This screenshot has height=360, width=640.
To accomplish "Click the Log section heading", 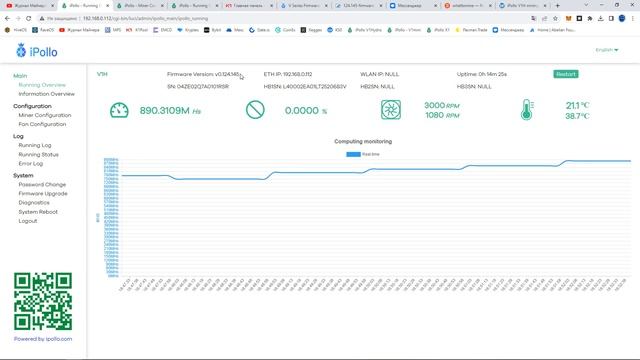I will pos(18,136).
